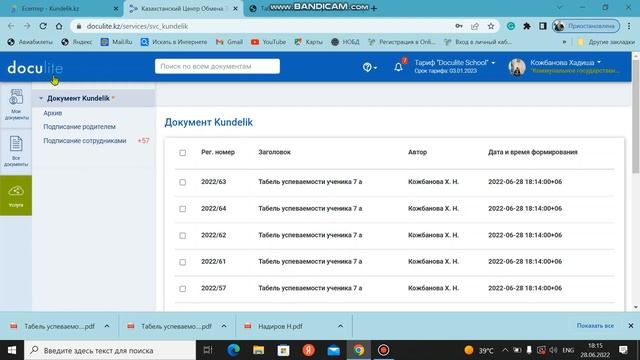Open "Подписание родителем" in the sidebar
This screenshot has width=640, height=360.
(x=80, y=127)
